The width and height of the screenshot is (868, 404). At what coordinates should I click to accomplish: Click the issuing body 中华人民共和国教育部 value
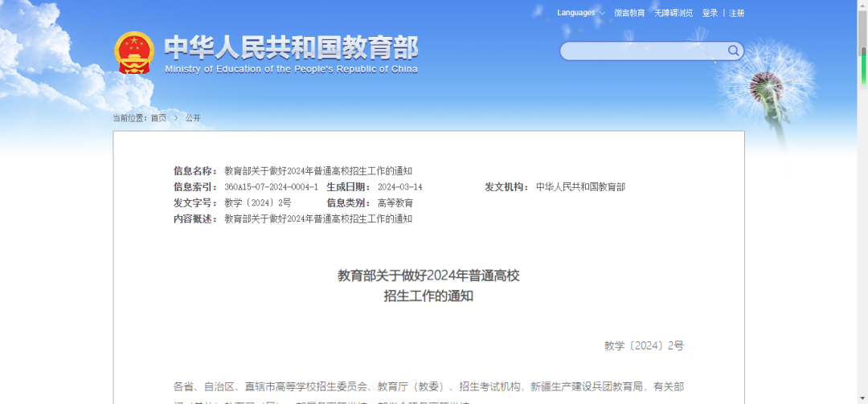coord(581,187)
